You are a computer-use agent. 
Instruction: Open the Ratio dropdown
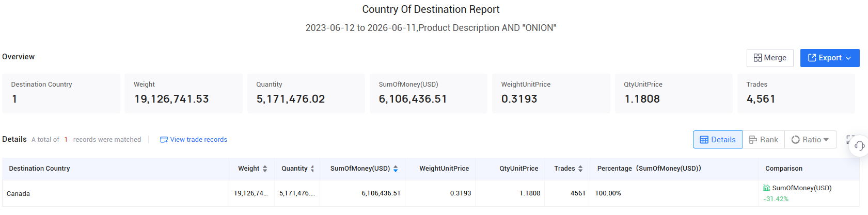coord(810,140)
